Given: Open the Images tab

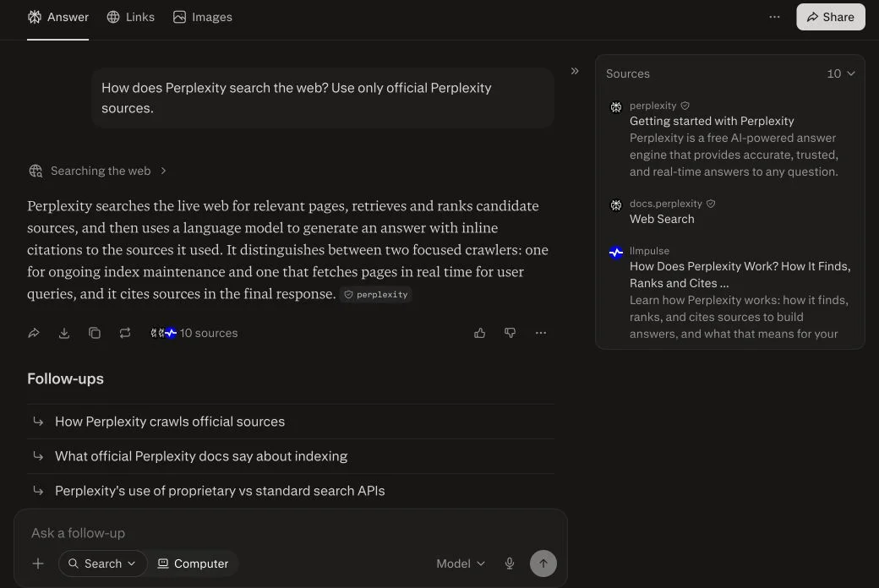Looking at the screenshot, I should (x=202, y=18).
